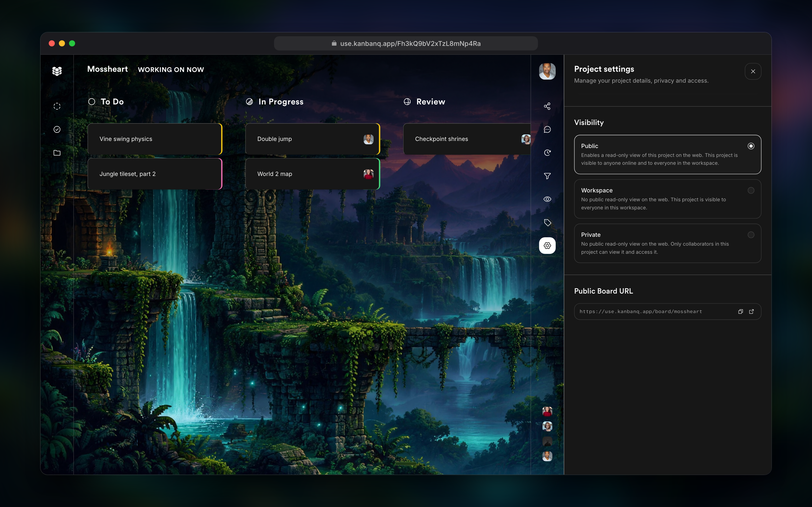Select the Private visibility option
This screenshot has height=507, width=812.
tap(667, 243)
